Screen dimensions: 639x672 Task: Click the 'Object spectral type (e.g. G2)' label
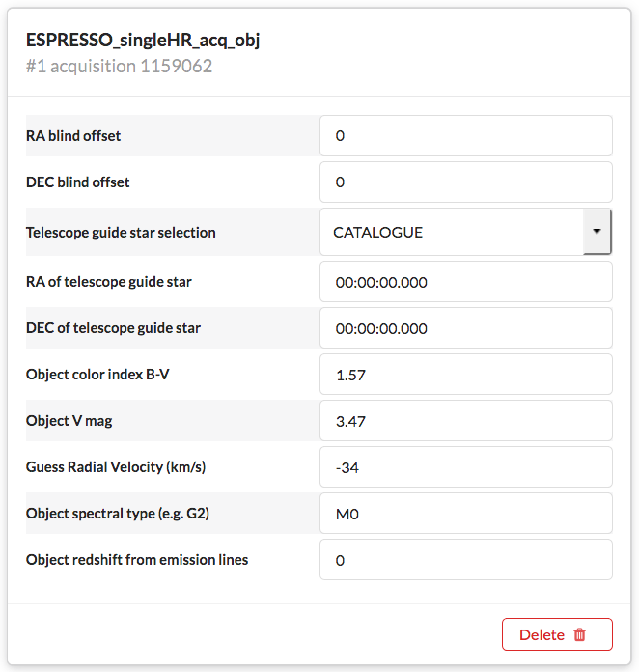click(118, 514)
